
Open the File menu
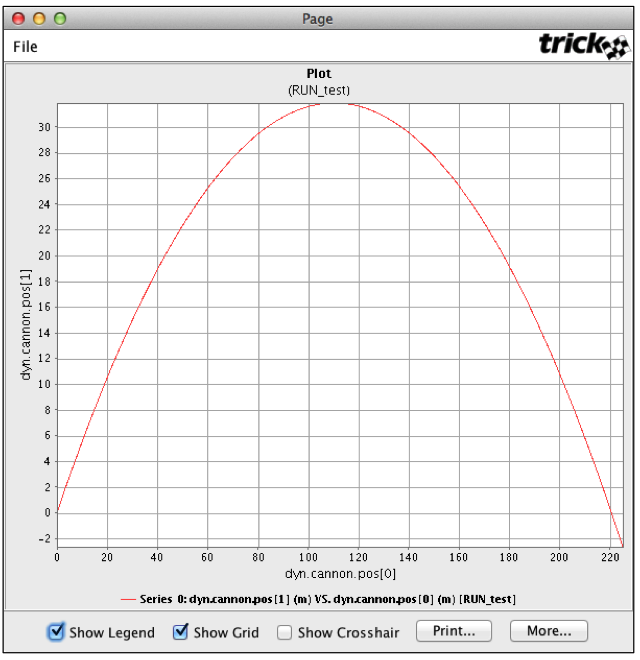click(x=25, y=47)
